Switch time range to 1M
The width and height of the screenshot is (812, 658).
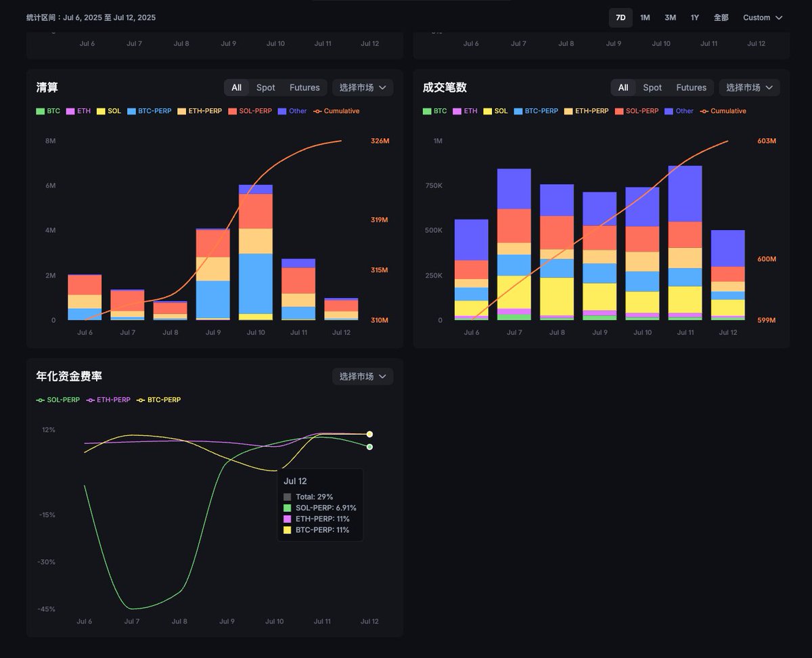[x=645, y=18]
